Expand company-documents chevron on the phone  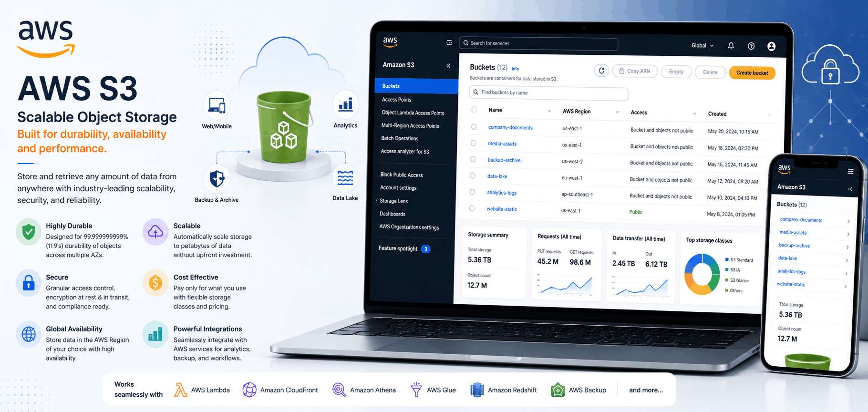point(848,221)
